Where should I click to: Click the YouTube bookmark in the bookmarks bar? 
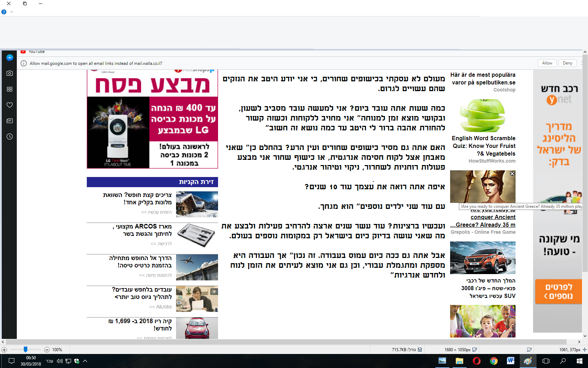tap(33, 52)
